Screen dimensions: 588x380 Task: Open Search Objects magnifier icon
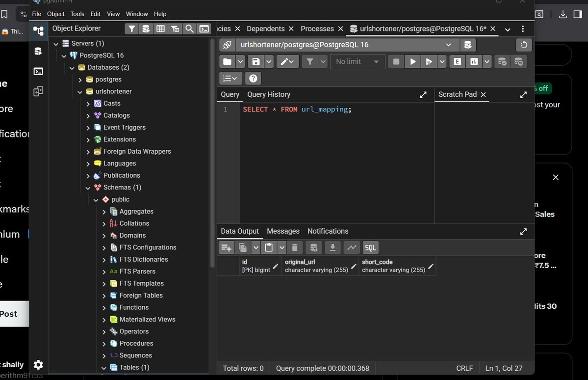[x=189, y=28]
